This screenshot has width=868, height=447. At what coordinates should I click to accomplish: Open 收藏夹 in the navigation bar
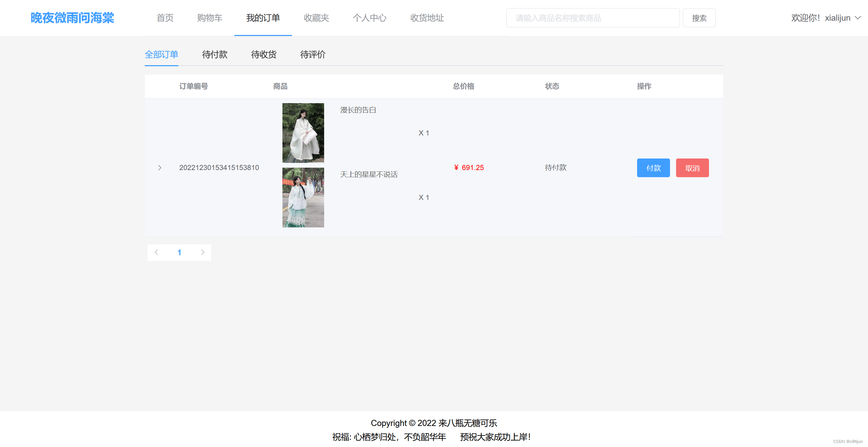(316, 18)
